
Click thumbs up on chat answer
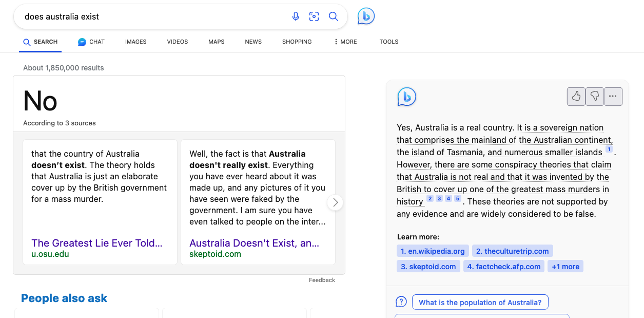(576, 96)
